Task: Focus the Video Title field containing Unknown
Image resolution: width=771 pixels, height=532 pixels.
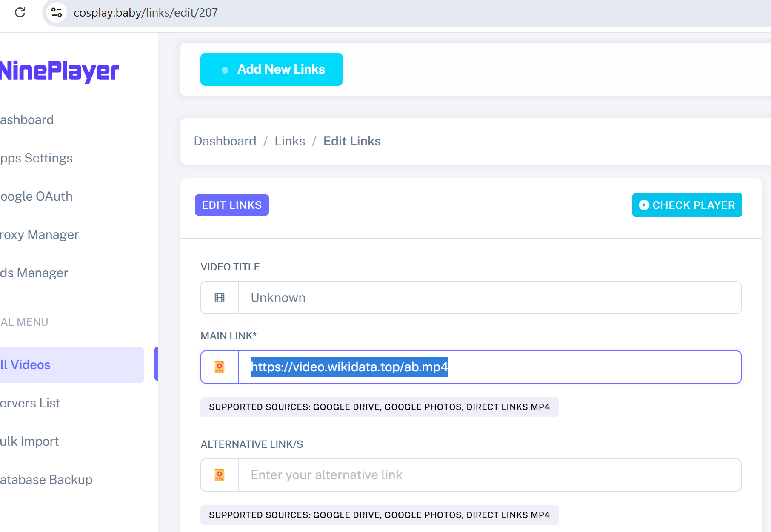Action: (x=489, y=298)
